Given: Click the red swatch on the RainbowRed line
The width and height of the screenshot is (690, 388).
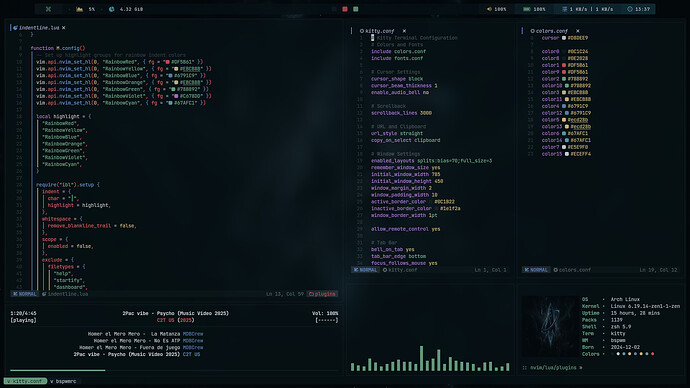Looking at the screenshot, I should point(167,62).
